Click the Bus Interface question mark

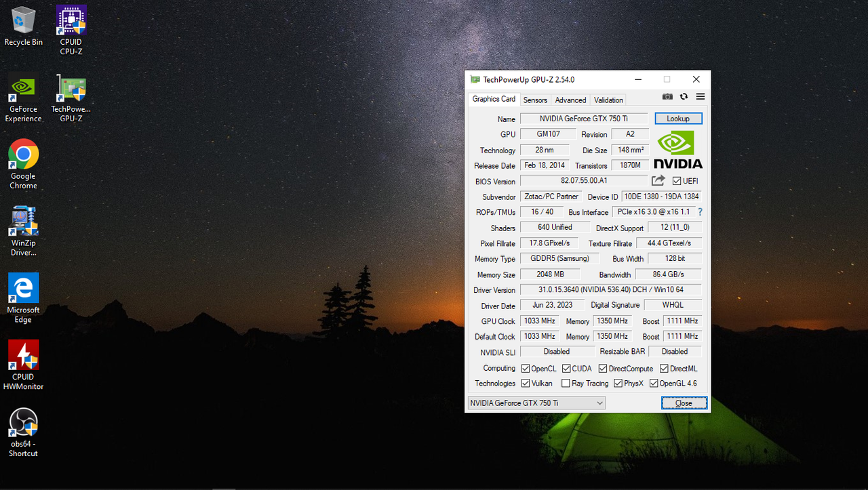pos(700,212)
